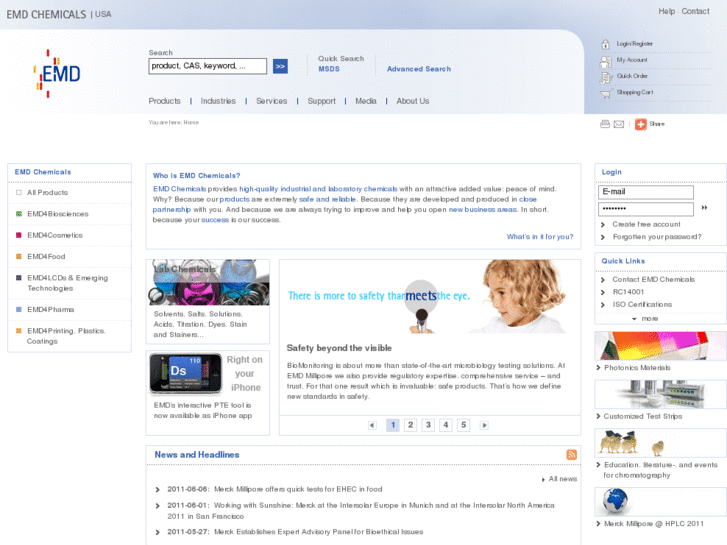
Task: Go to slide 2 in the carousel
Action: point(410,425)
